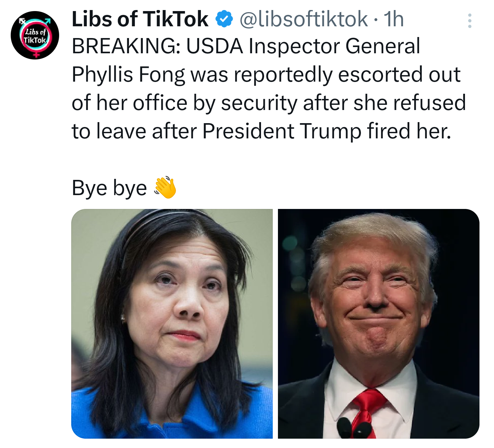The image size is (494, 448).
Task: Open right photo of man with red tie
Action: pos(379,323)
